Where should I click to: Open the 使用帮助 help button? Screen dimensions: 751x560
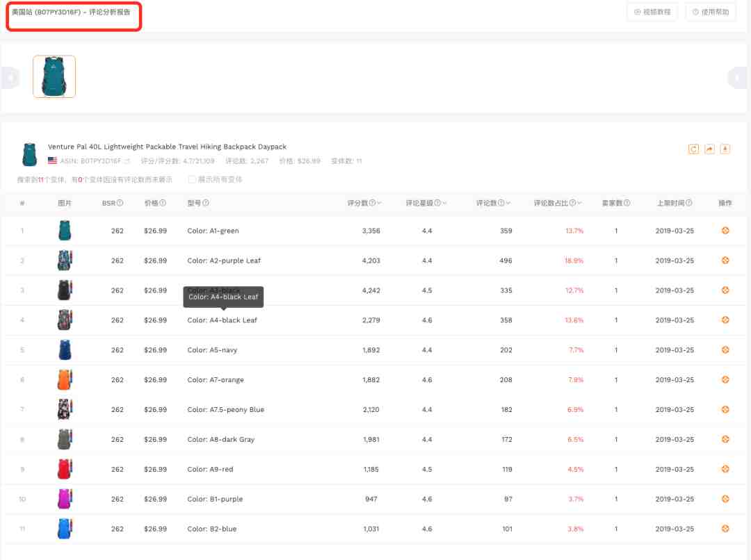pos(711,12)
